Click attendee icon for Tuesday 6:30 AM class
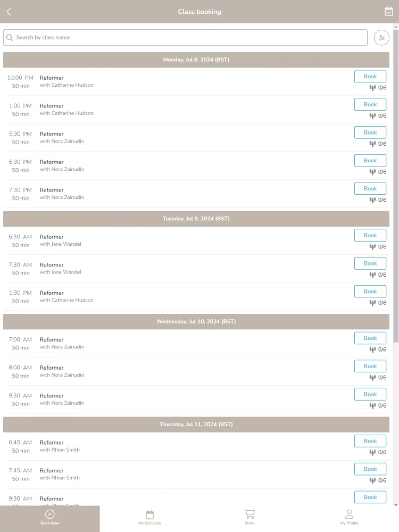Screen dimensions: 399x532 point(372,247)
